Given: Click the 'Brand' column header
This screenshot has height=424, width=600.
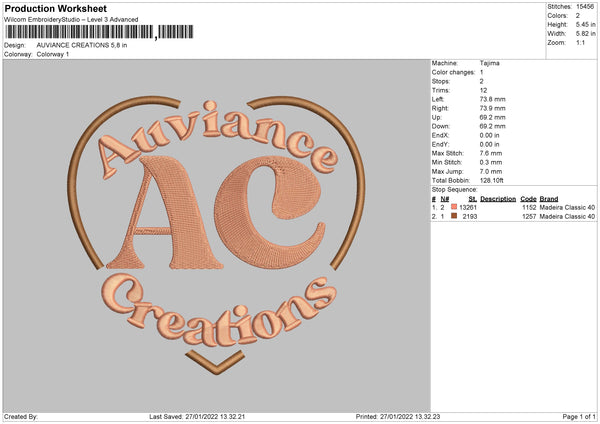Looking at the screenshot, I should point(549,199).
